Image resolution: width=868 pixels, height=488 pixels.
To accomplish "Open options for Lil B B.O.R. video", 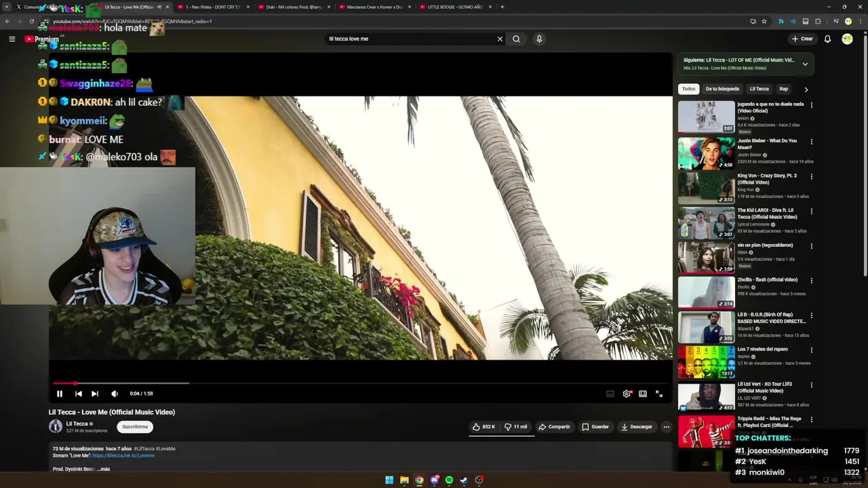I will [812, 316].
